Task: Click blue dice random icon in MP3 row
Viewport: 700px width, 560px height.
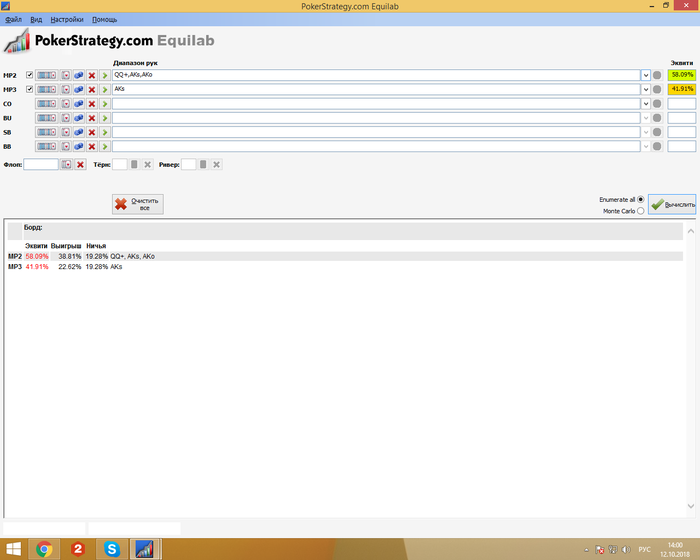Action: click(79, 90)
